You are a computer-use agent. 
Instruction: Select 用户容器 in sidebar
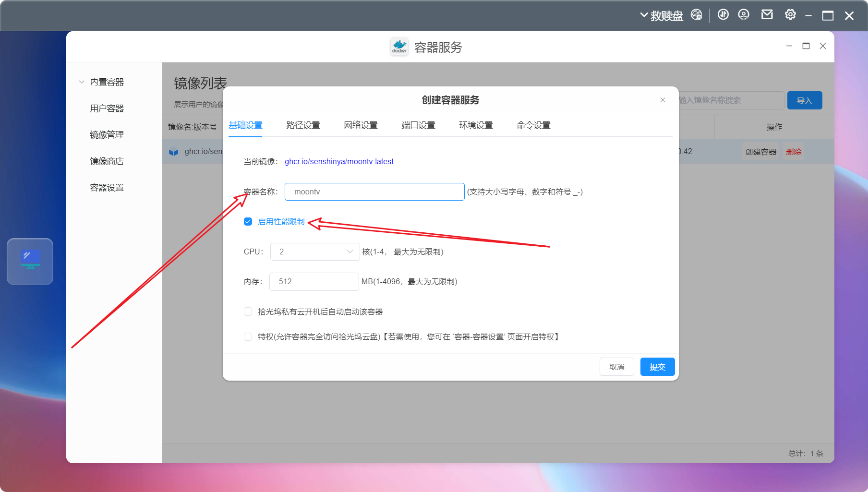click(107, 108)
